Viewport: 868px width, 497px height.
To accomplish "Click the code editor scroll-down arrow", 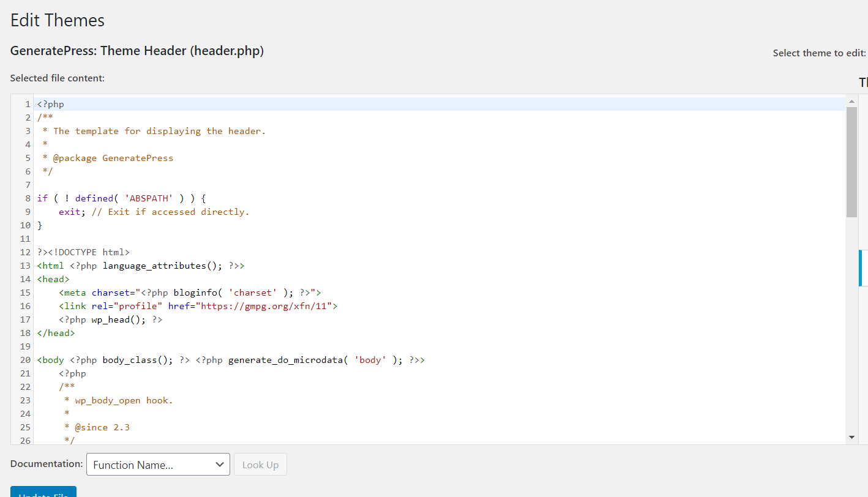I will [851, 437].
